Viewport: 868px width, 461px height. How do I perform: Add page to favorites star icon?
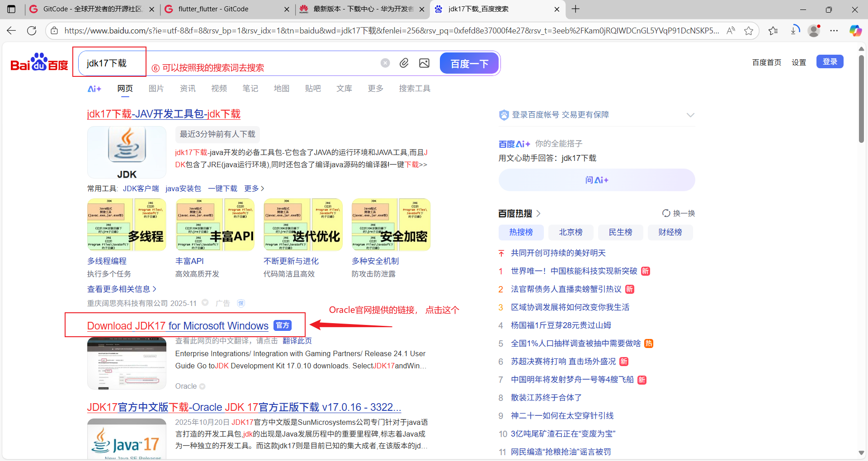tap(749, 31)
